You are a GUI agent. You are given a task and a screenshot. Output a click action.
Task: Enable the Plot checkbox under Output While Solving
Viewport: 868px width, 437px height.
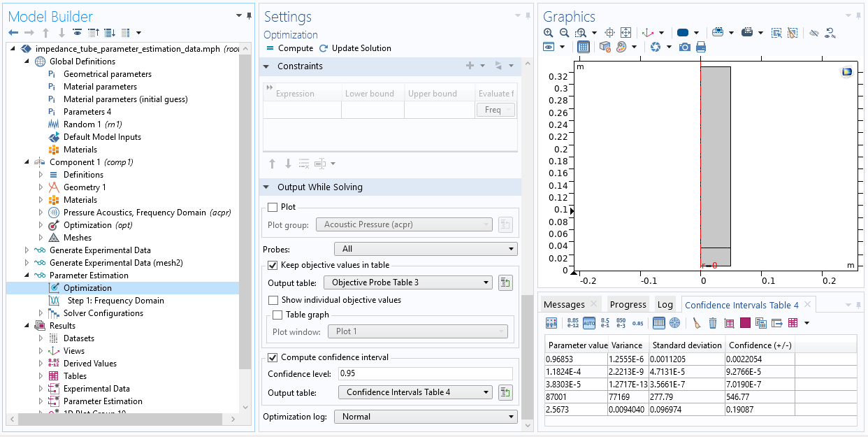(x=273, y=207)
